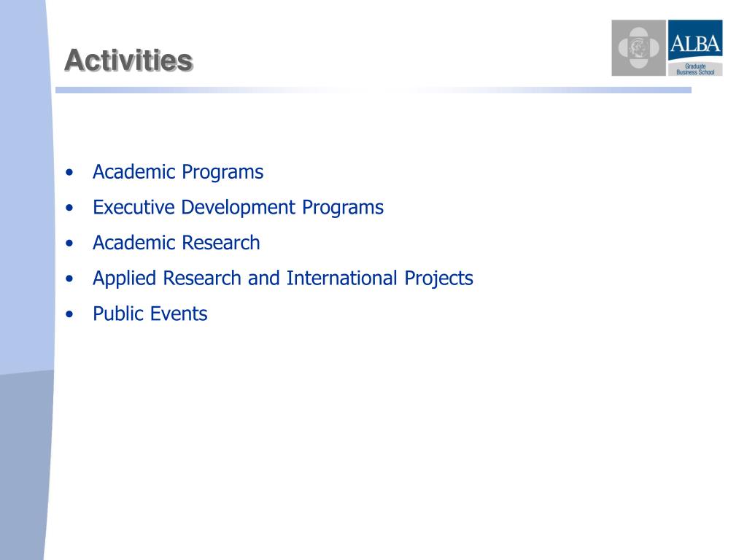This screenshot has width=747, height=560.
Task: Click the gray emblem logo icon
Action: [x=638, y=47]
